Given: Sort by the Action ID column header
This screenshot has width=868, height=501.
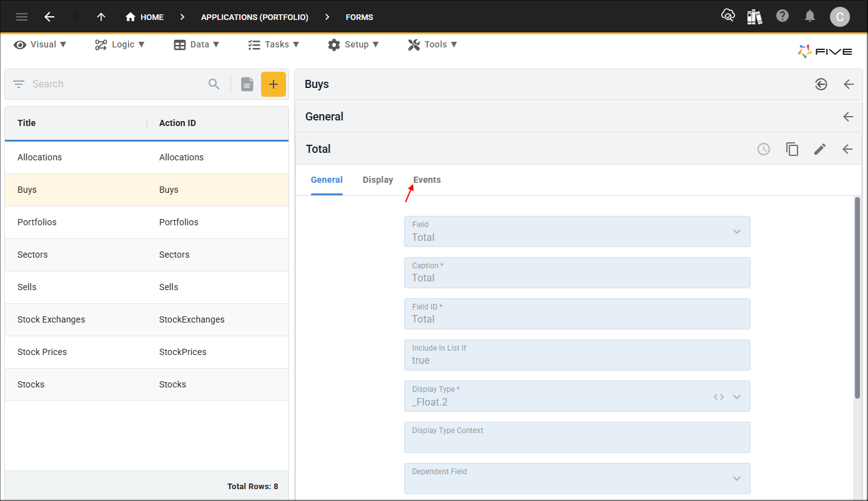Looking at the screenshot, I should click(177, 123).
